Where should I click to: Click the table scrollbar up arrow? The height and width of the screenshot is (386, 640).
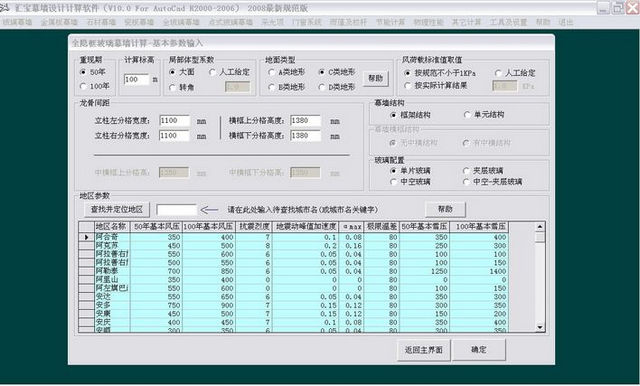click(540, 226)
